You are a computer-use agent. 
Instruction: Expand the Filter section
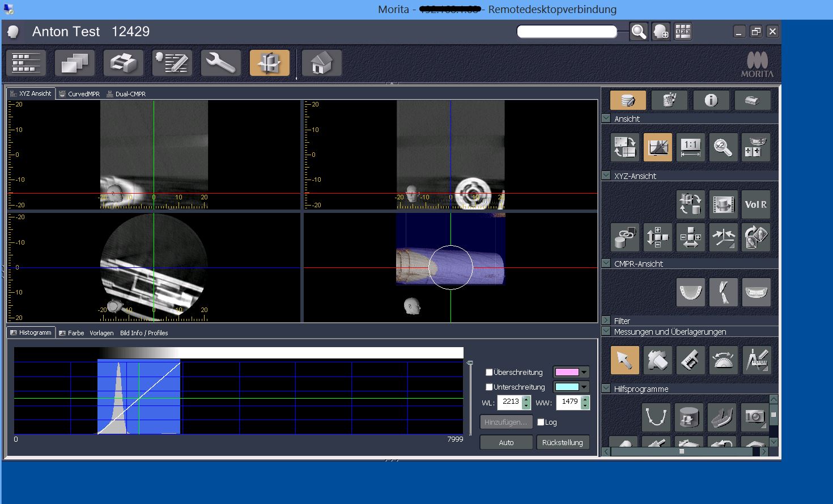(x=606, y=321)
